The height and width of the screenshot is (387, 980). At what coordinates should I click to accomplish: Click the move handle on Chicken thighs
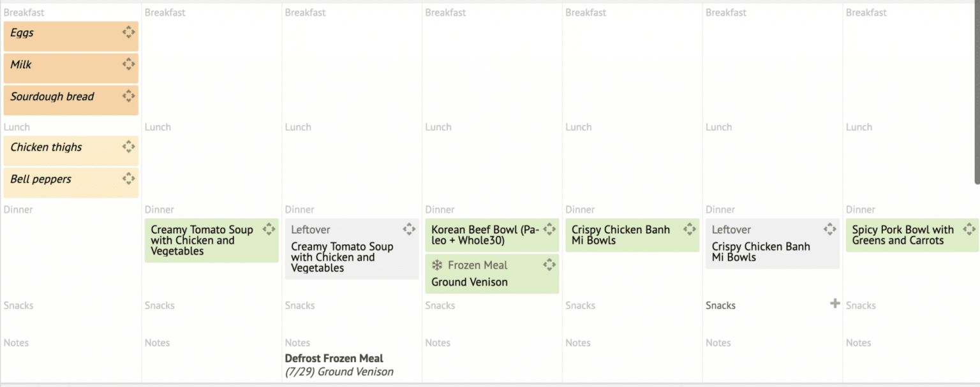click(x=128, y=146)
